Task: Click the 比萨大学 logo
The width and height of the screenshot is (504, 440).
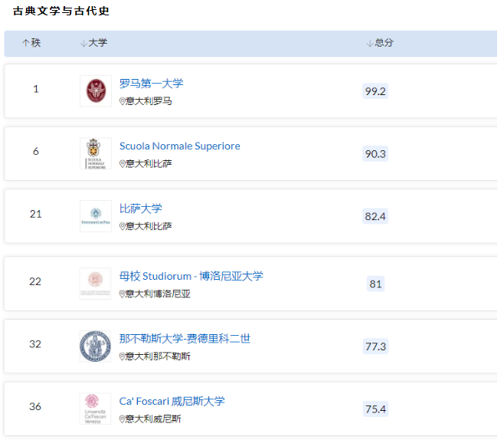Action: [x=96, y=216]
